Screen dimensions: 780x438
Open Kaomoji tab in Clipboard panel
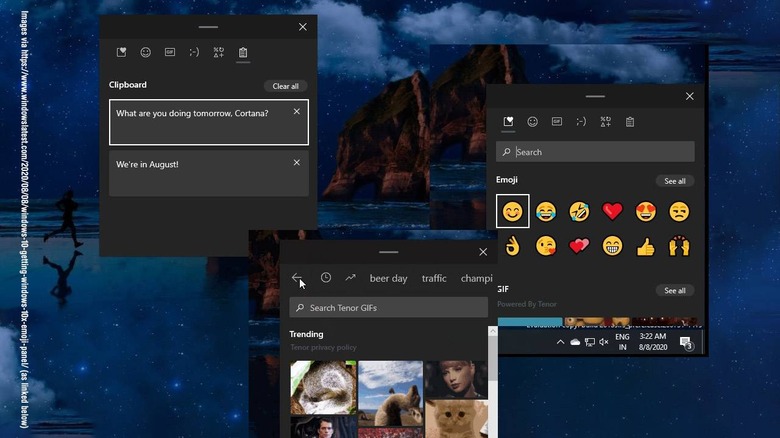click(x=194, y=52)
